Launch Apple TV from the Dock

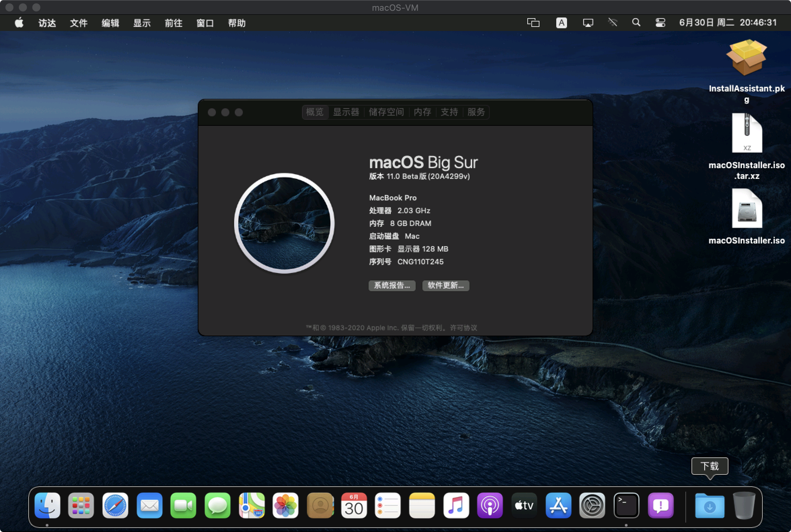524,505
